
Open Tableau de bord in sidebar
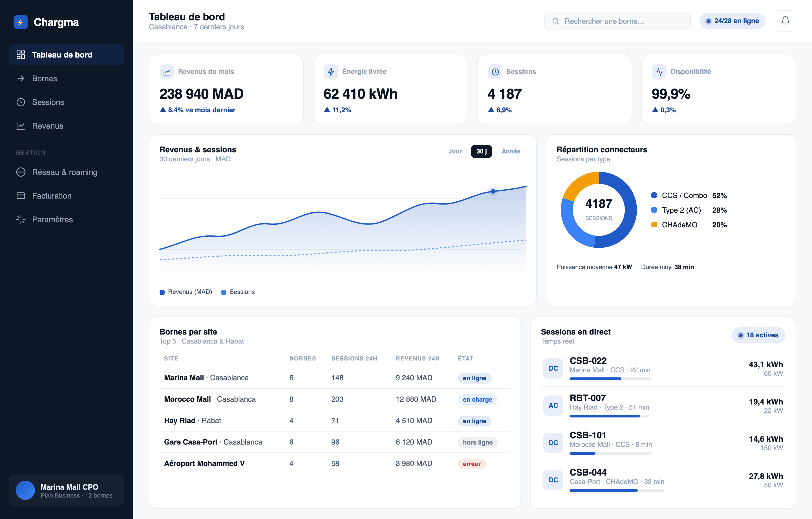tap(67, 55)
